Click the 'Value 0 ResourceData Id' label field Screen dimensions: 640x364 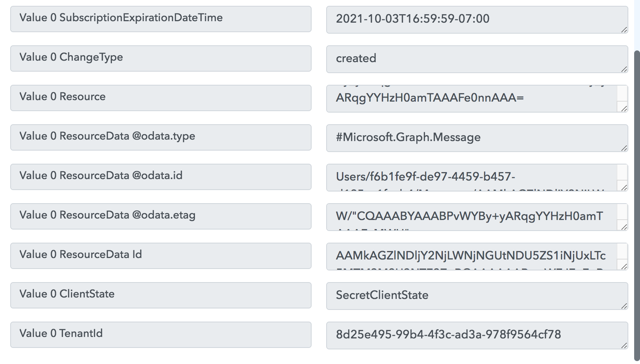(x=161, y=255)
